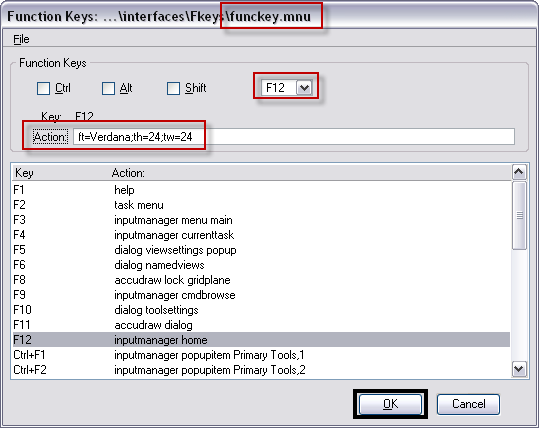This screenshot has height=428, width=539.
Task: Click the Action text input field
Action: point(294,137)
